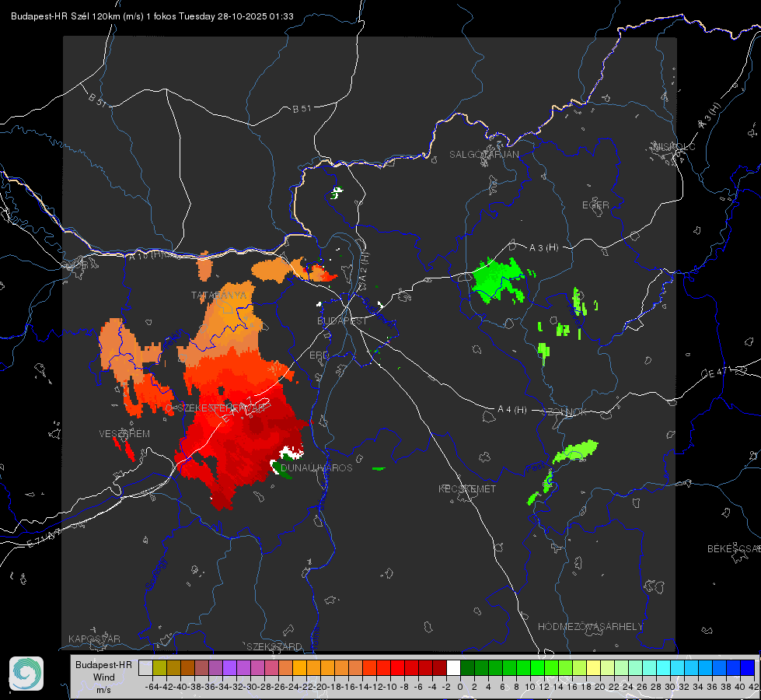Click the title text Budapest-HR Szél 120km
Image resolution: width=761 pixels, height=700 pixels.
pos(65,16)
